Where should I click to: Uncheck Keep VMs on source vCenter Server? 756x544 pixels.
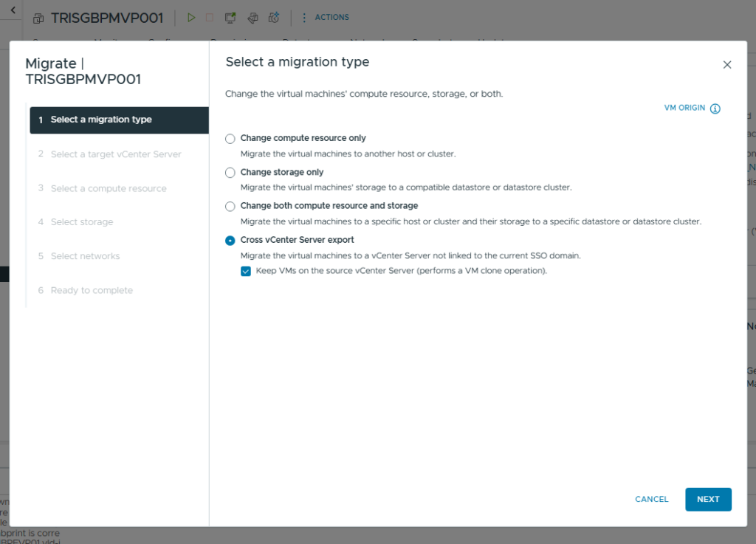click(246, 272)
